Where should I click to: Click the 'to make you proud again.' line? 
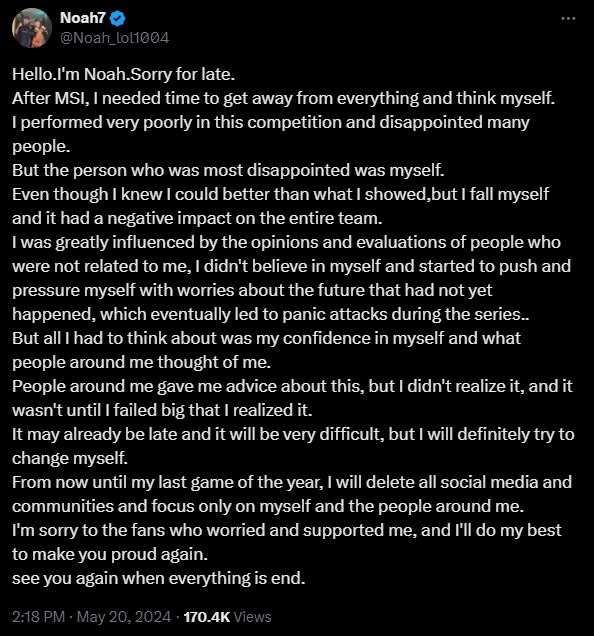(x=110, y=554)
